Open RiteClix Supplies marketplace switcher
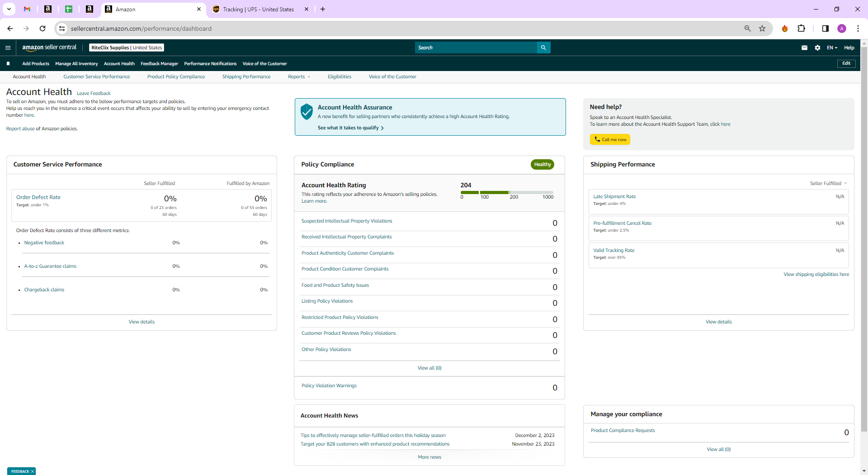Image resolution: width=868 pixels, height=475 pixels. tap(127, 47)
